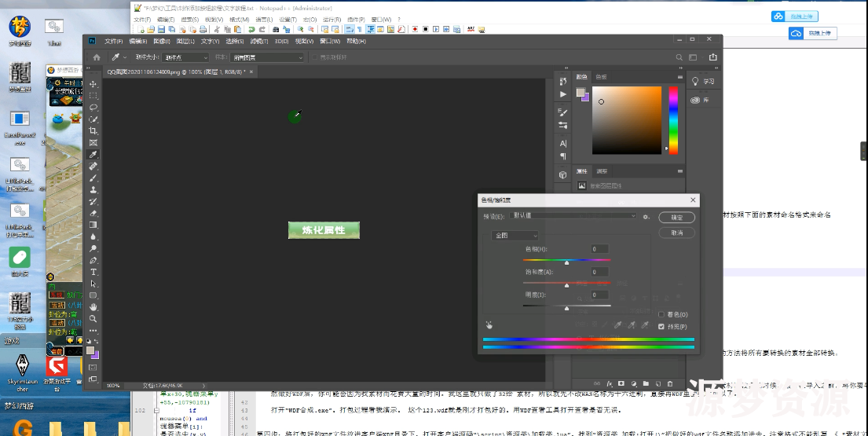Open the Photoshop 文件(F) menu
Image resolution: width=868 pixels, height=436 pixels.
[x=113, y=41]
